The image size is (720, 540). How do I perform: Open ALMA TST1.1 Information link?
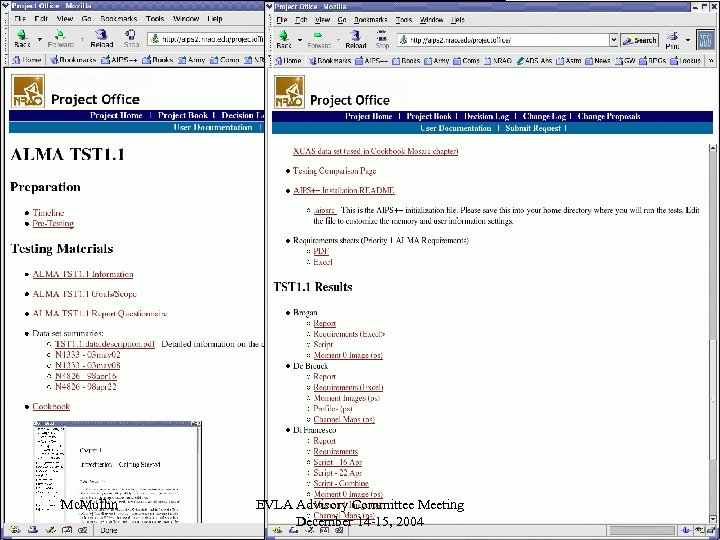click(83, 274)
